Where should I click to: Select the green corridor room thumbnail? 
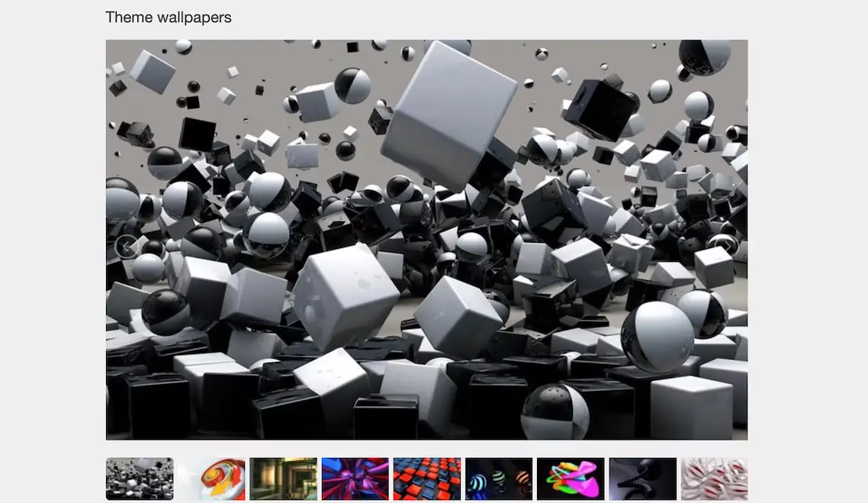(x=284, y=479)
